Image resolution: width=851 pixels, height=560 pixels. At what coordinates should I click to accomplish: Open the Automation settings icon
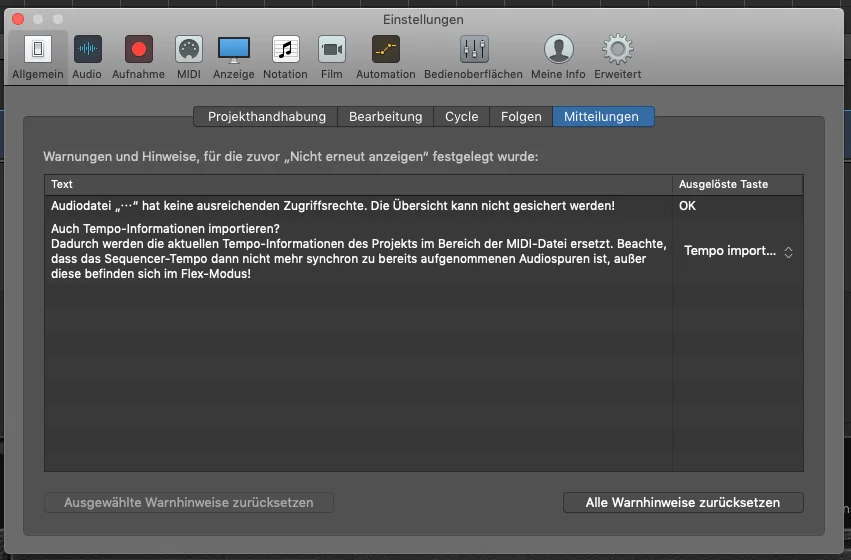pyautogui.click(x=386, y=56)
